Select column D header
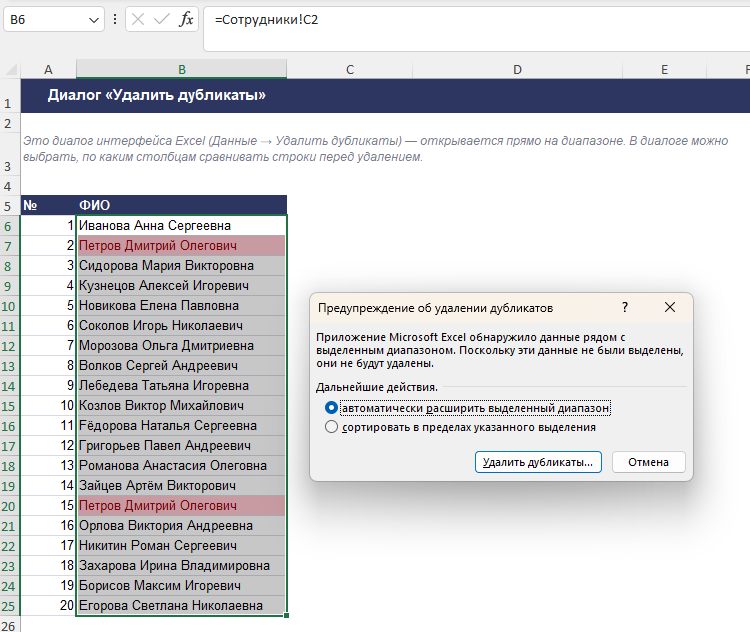This screenshot has width=750, height=632. 517,70
